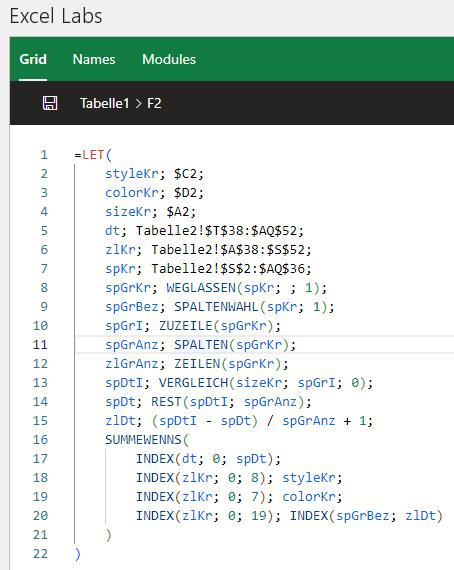Click the LET function keyword
The height and width of the screenshot is (570, 454).
pos(93,155)
